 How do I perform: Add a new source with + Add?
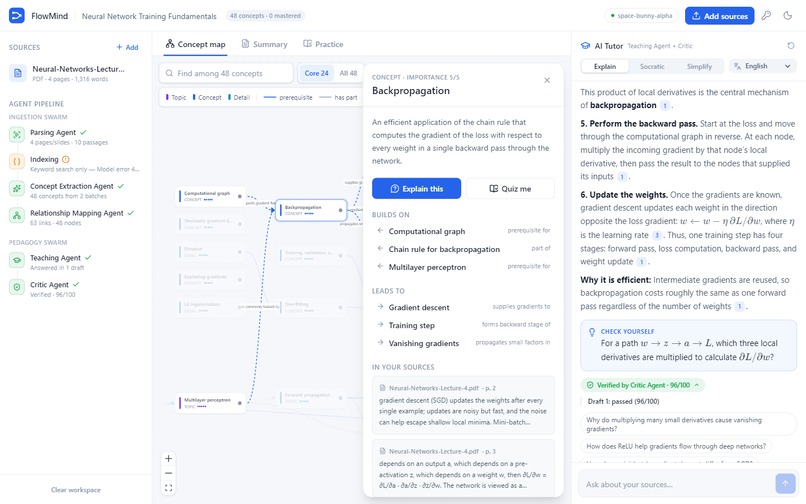click(127, 47)
